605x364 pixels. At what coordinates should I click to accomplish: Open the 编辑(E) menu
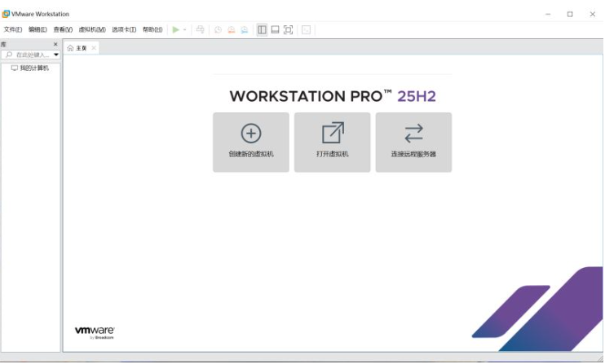pos(38,29)
